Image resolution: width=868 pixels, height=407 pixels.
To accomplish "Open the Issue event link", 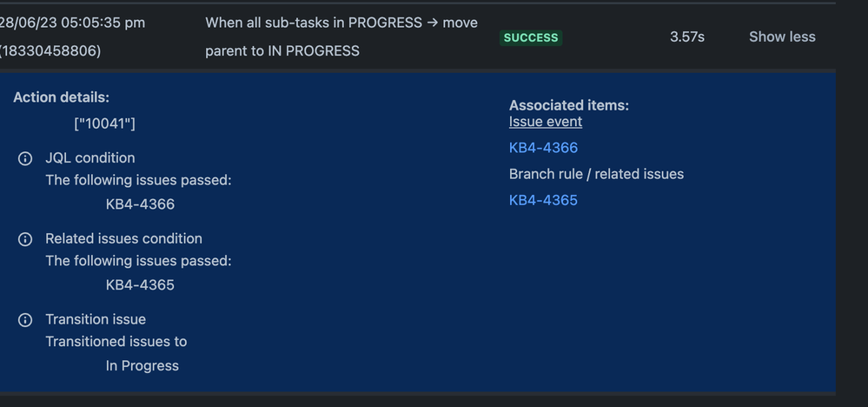I will (546, 122).
